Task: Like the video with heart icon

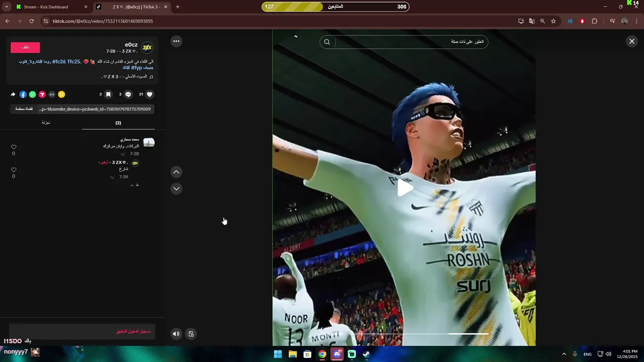Action: click(x=149, y=94)
